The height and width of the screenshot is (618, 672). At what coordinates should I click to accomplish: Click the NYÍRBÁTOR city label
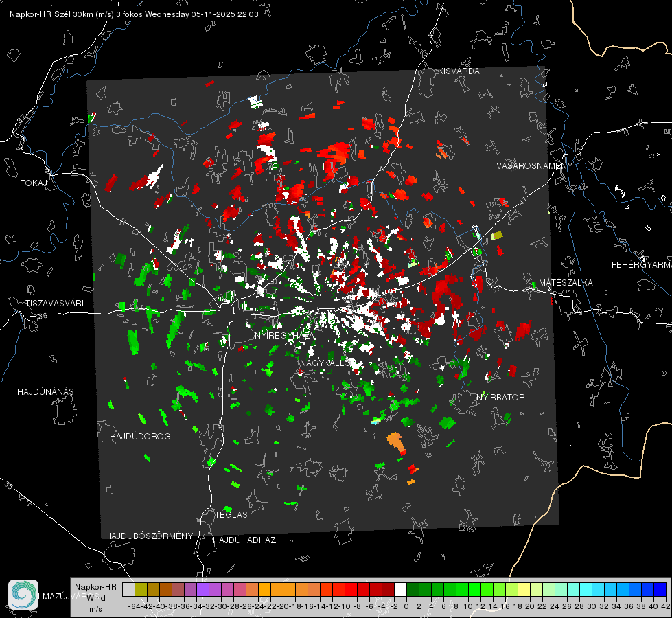click(x=500, y=398)
